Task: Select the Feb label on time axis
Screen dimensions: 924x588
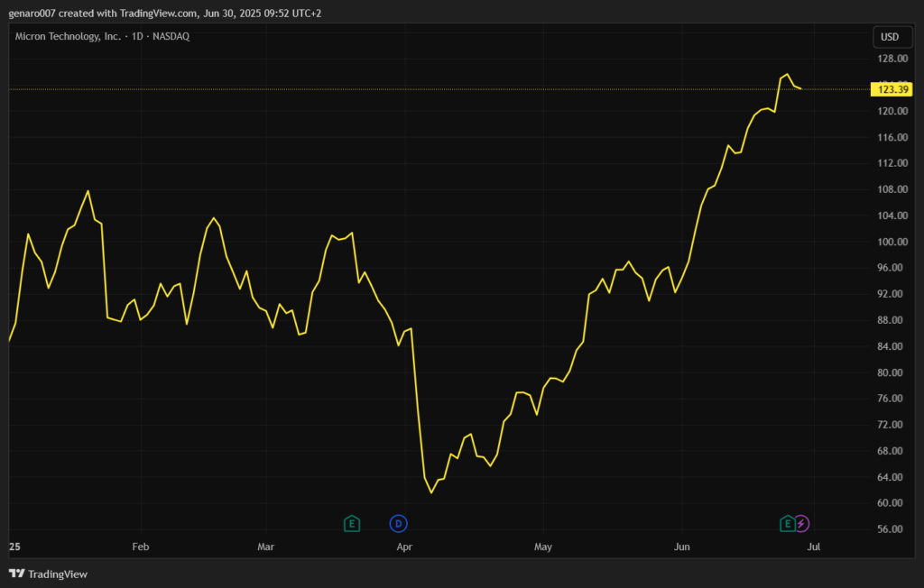Action: pos(140,547)
